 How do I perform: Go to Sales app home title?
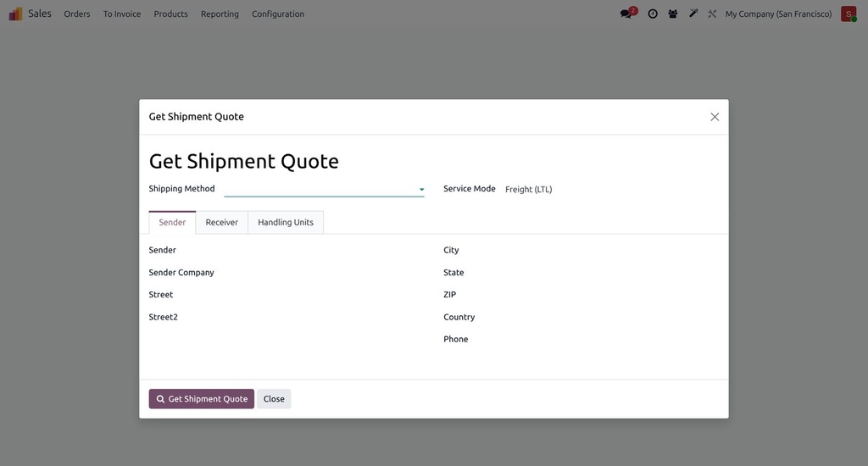click(x=40, y=14)
